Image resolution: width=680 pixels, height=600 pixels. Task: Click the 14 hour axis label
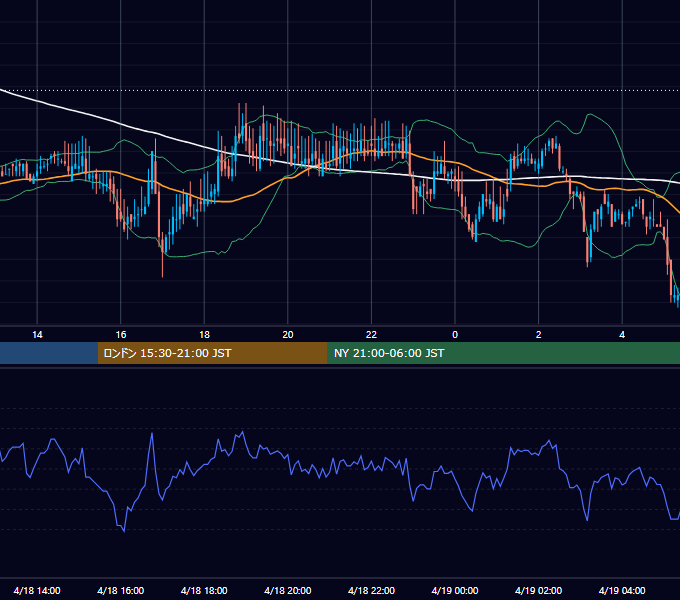[37, 335]
